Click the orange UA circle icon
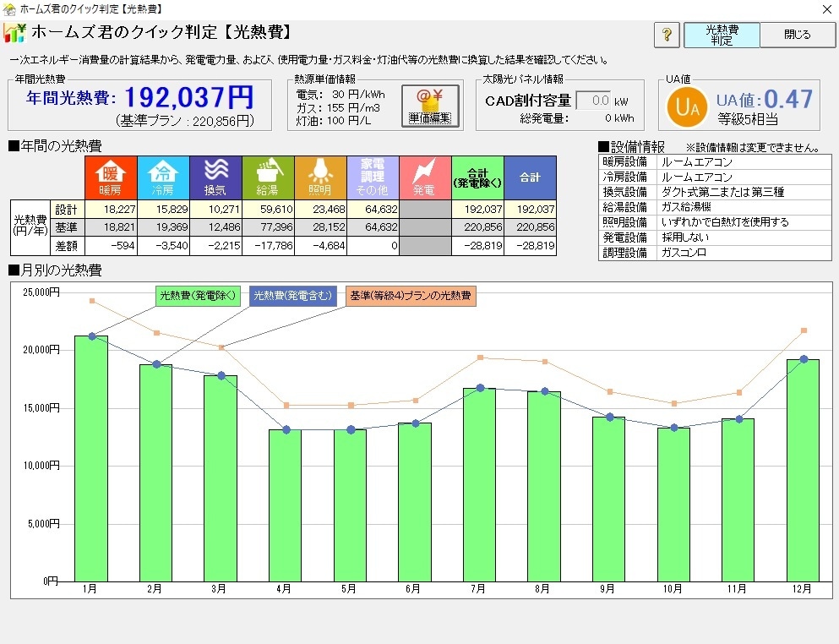839x644 pixels. (687, 107)
